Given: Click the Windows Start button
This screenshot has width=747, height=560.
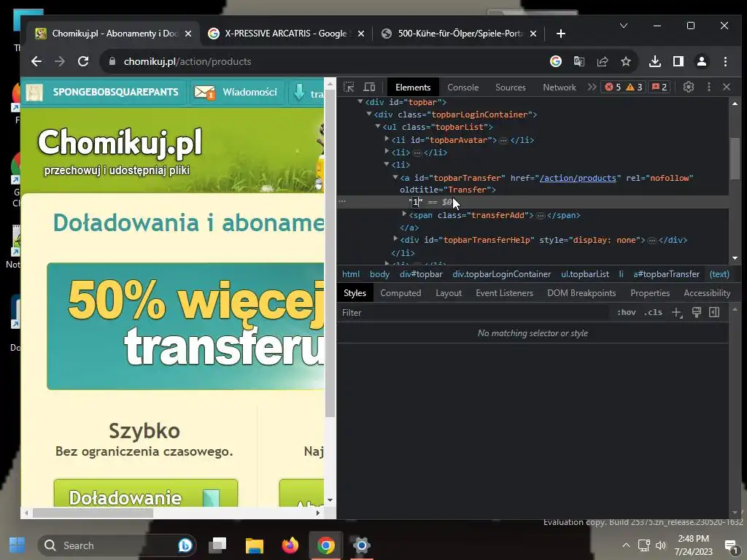Looking at the screenshot, I should 18,545.
